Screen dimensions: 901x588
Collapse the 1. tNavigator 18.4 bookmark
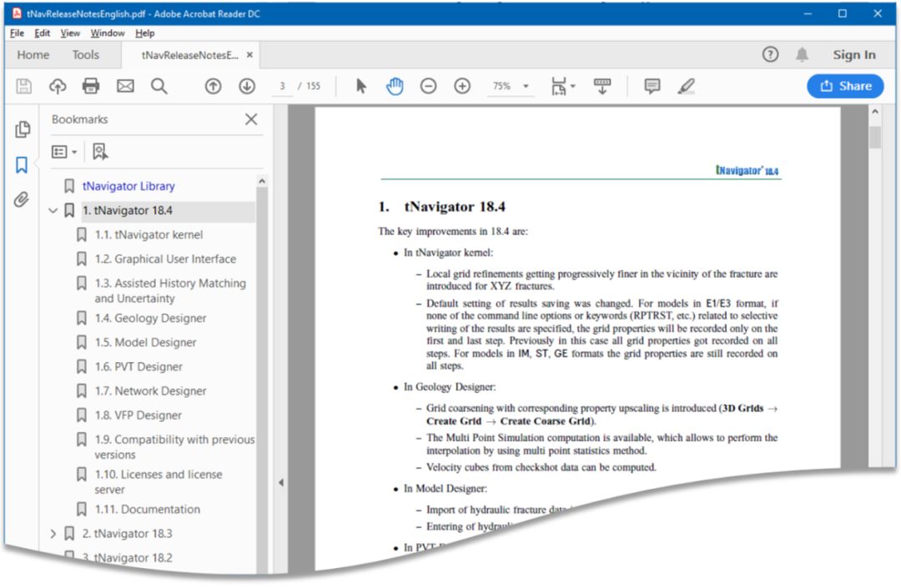pyautogui.click(x=53, y=211)
